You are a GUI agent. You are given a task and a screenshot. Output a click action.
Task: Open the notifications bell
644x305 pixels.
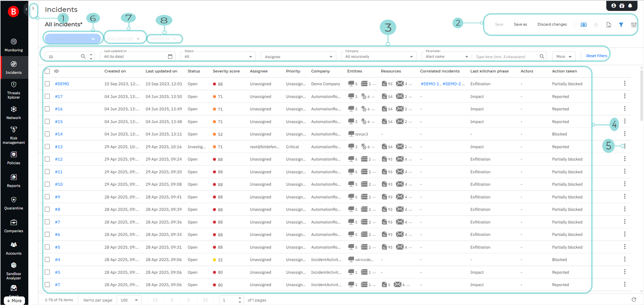pyautogui.click(x=630, y=6)
